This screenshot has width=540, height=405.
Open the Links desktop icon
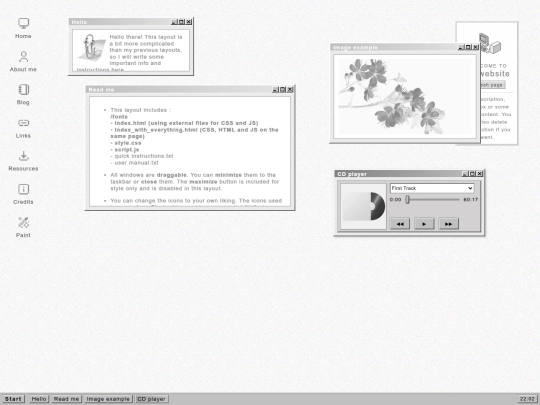[23, 128]
